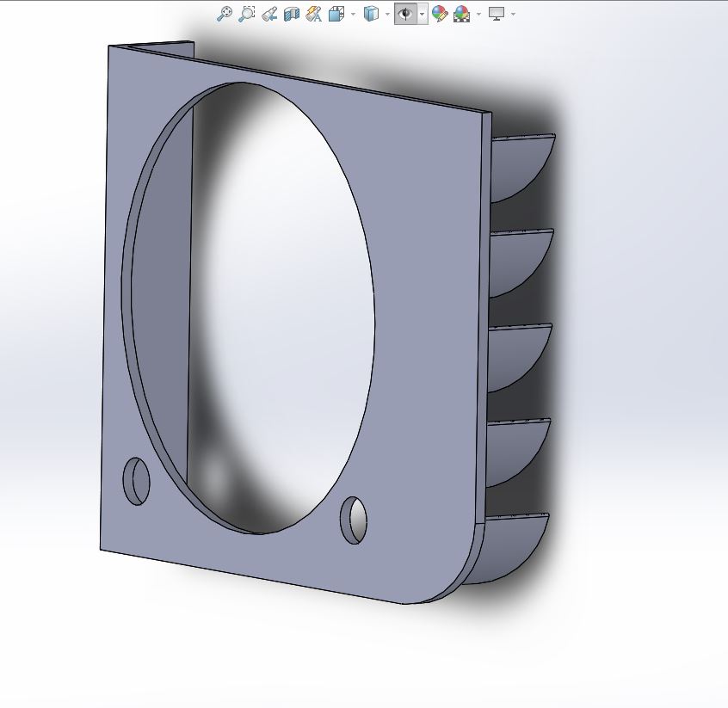Expand the Apply Scene dropdown arrow
The image size is (728, 708).
pos(479,15)
